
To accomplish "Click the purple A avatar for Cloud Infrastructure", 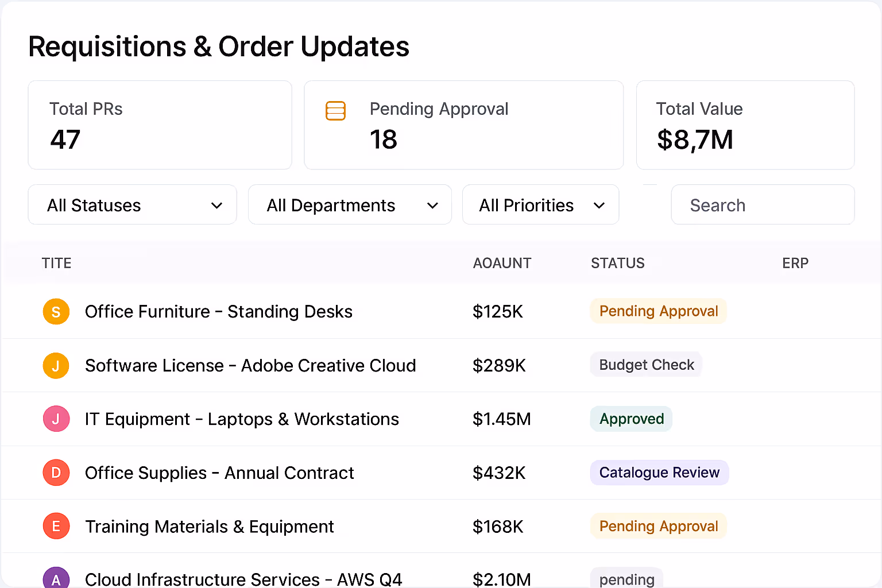I will (56, 578).
